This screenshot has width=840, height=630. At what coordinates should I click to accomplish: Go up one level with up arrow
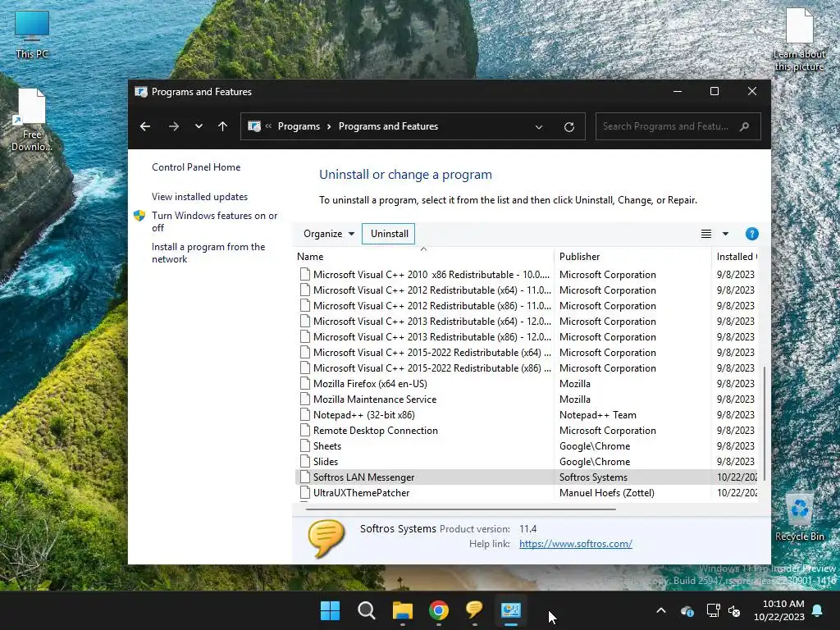click(223, 126)
